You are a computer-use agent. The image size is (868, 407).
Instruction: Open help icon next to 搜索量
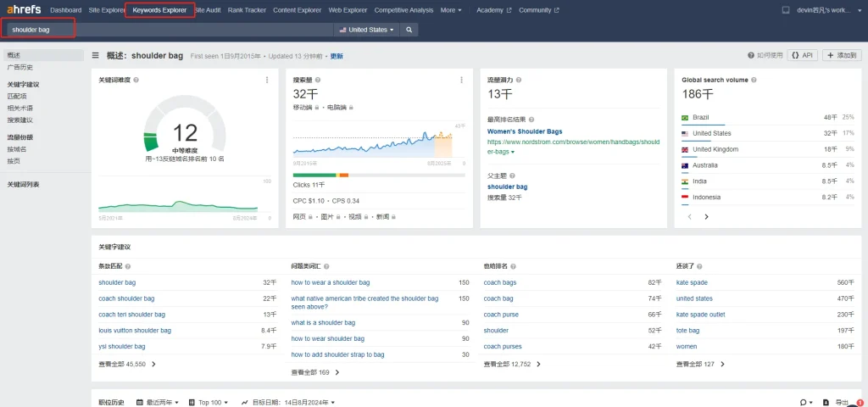[319, 80]
